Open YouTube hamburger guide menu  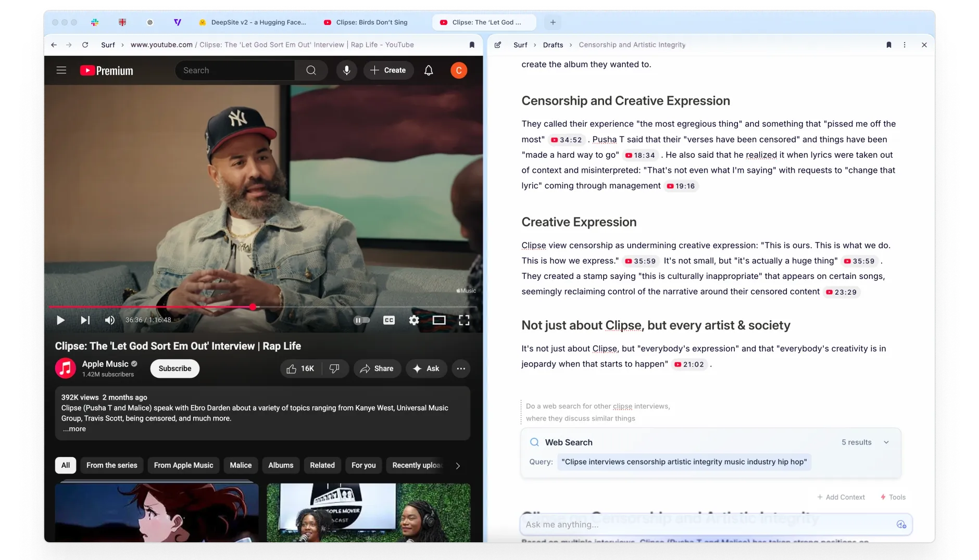click(x=61, y=70)
